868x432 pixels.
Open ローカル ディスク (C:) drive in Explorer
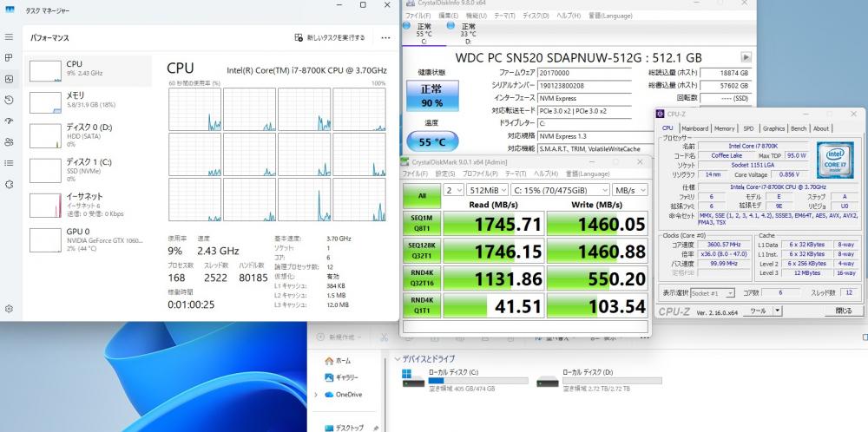tap(465, 381)
